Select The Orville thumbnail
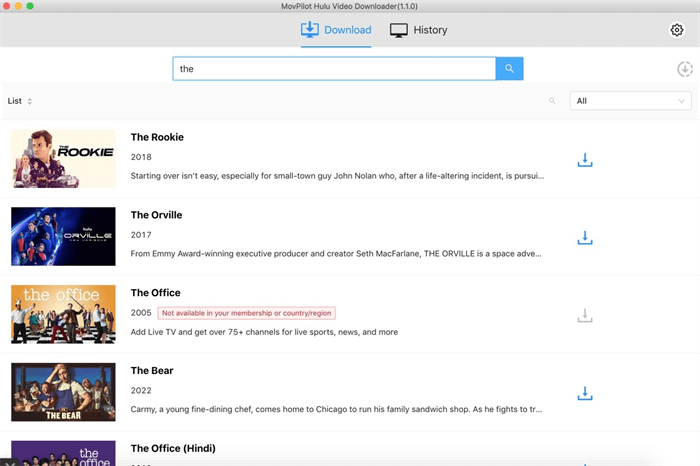The image size is (700, 466). click(63, 237)
